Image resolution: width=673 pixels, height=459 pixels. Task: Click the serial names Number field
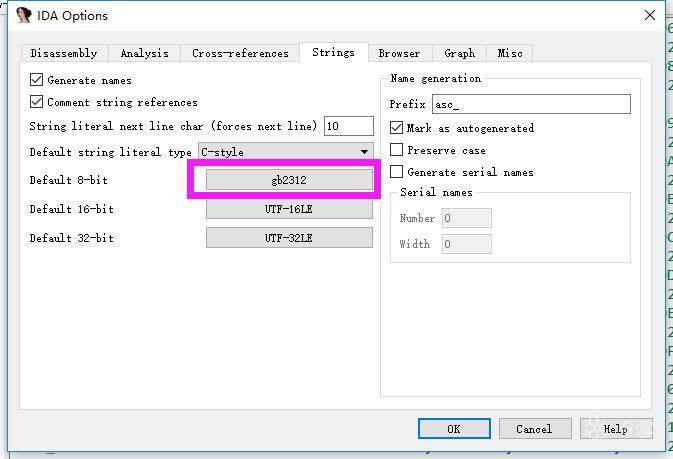[467, 218]
